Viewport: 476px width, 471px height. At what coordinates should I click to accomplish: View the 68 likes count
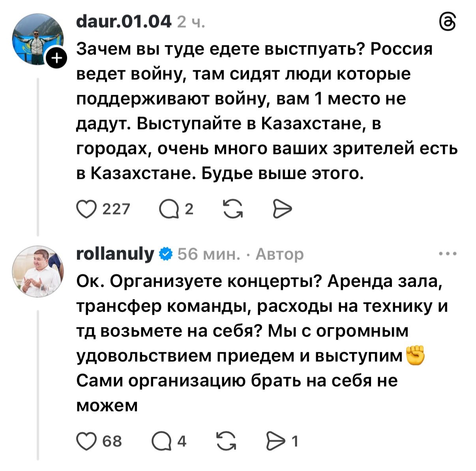112,441
